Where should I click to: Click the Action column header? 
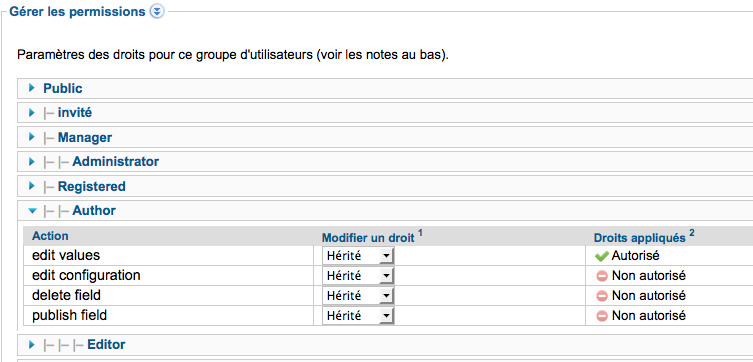click(x=50, y=236)
